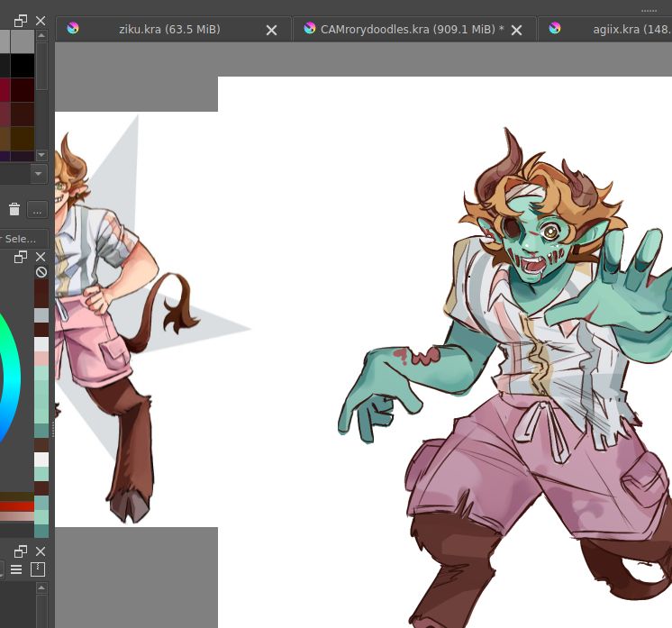The width and height of the screenshot is (672, 628).
Task: Delete the selected palette swatch
Action: (x=14, y=210)
